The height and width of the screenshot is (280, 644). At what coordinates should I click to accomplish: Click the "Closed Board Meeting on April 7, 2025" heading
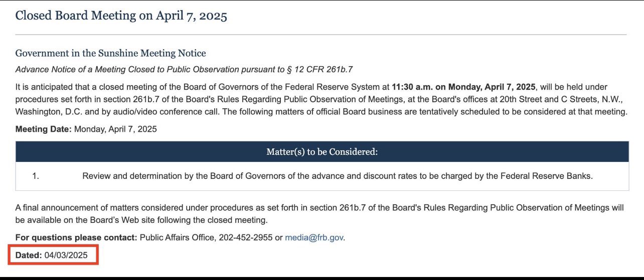coord(121,16)
